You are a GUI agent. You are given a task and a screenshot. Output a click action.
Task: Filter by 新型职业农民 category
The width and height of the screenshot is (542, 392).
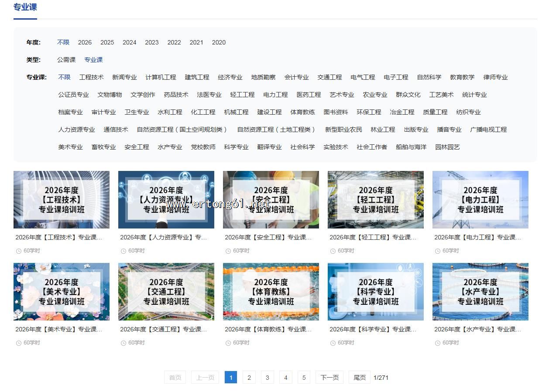[x=343, y=130]
